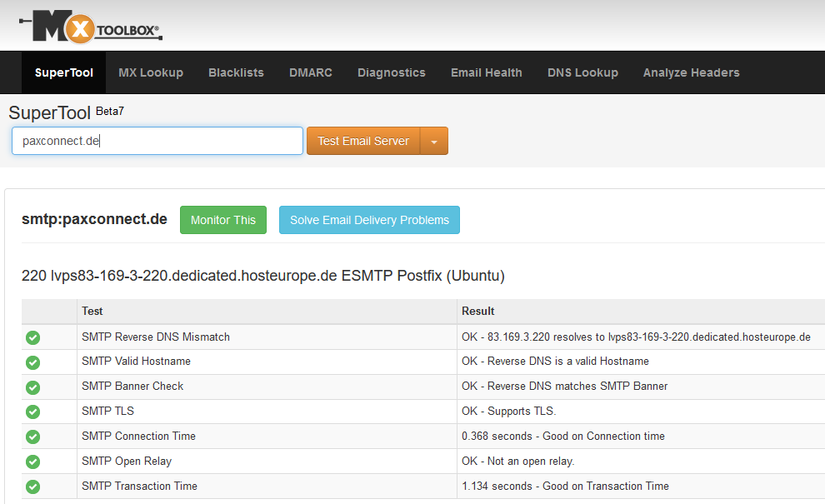825x504 pixels.
Task: Select the Diagnostics tab
Action: pyautogui.click(x=392, y=72)
